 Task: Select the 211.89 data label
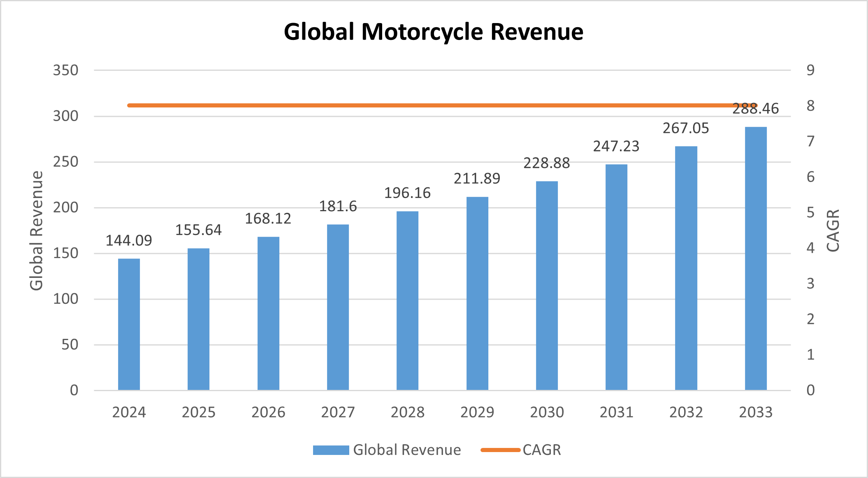click(x=477, y=178)
